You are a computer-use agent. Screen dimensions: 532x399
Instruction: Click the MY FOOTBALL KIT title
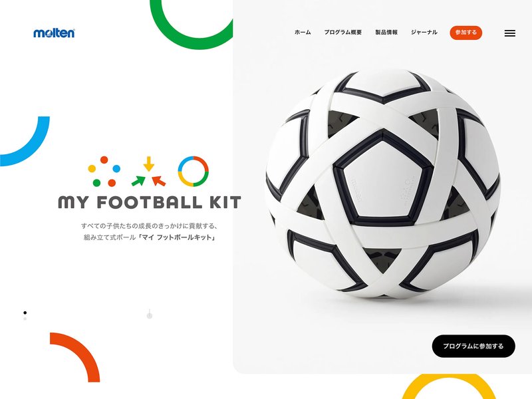point(150,202)
